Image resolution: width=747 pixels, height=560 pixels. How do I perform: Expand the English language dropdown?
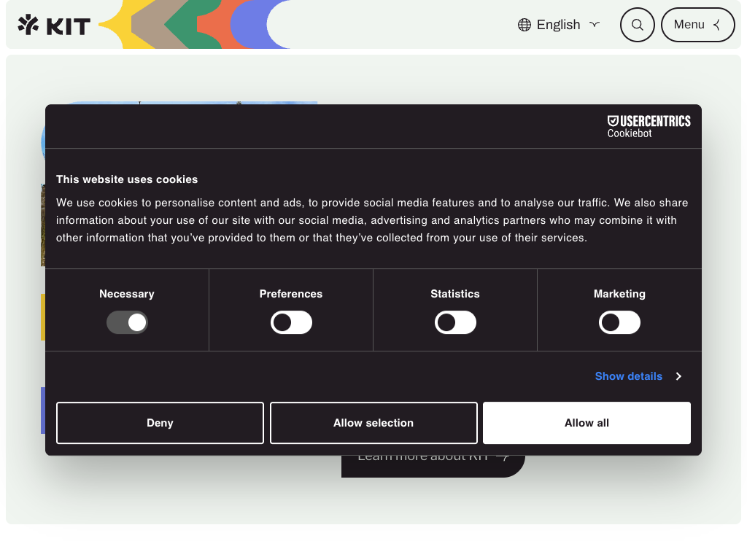[x=559, y=25]
